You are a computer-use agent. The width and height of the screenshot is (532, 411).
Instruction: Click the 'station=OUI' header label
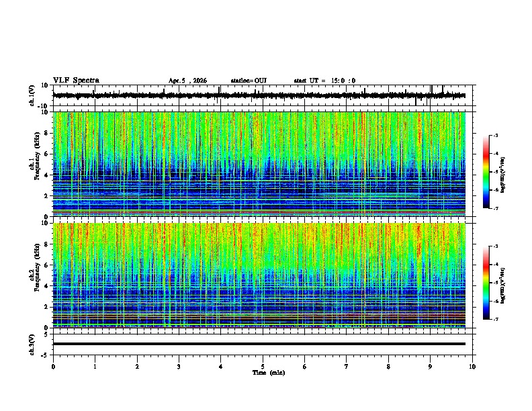[x=249, y=81]
